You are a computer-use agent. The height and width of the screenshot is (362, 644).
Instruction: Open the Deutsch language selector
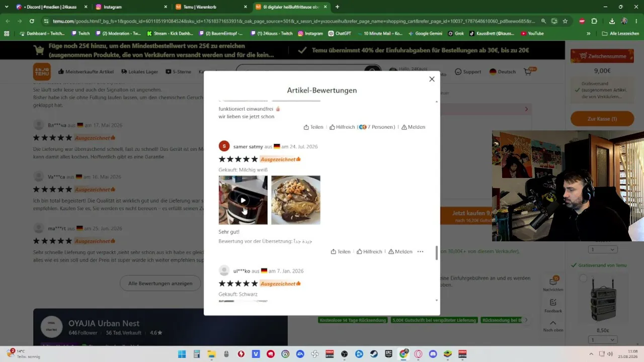(x=502, y=72)
